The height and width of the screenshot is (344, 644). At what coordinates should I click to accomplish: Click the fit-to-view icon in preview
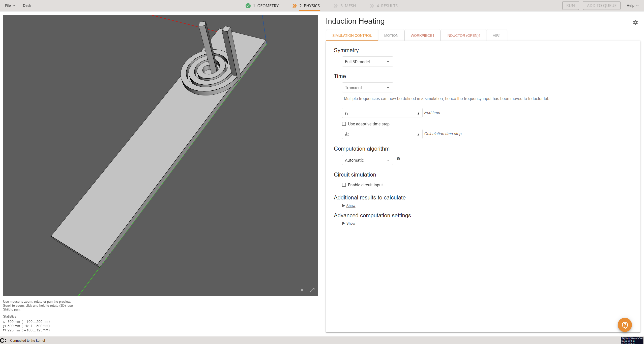pos(302,290)
